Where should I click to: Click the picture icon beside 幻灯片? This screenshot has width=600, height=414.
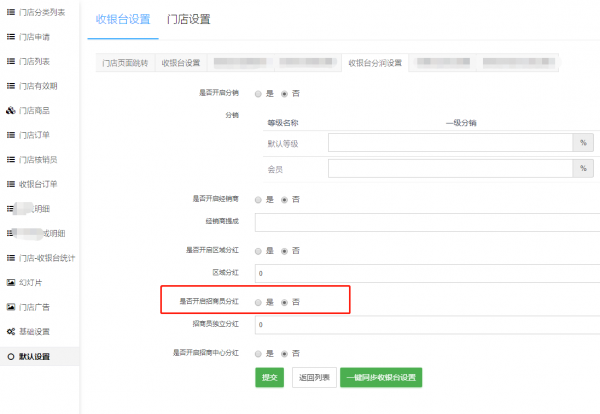[11, 282]
